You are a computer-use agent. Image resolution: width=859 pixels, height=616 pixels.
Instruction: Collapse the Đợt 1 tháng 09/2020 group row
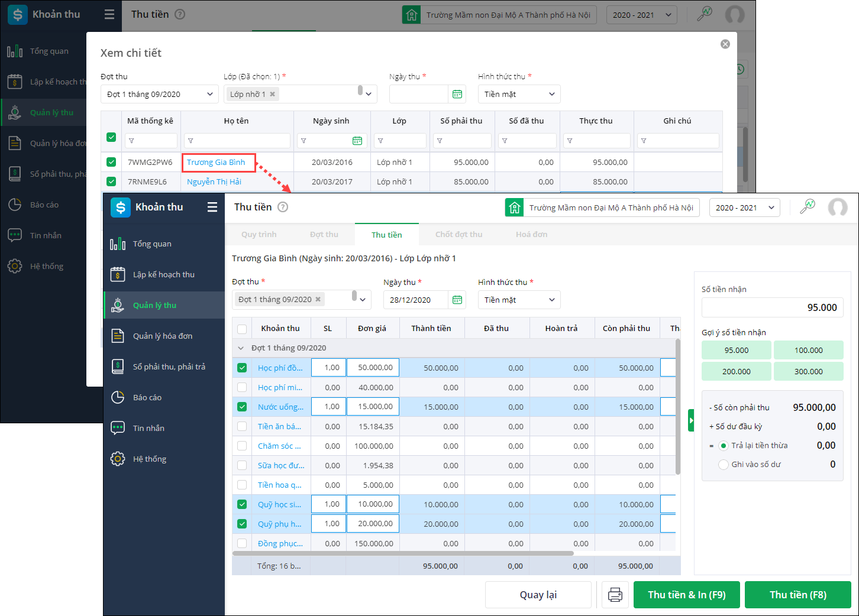[241, 348]
